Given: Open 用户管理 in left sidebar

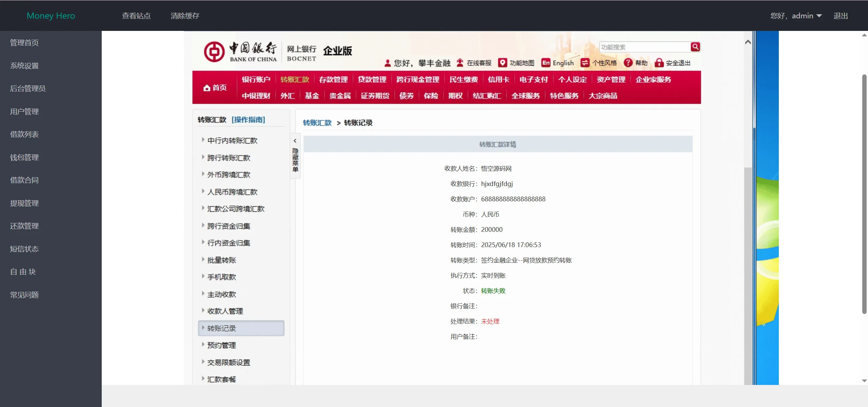Looking at the screenshot, I should point(24,112).
